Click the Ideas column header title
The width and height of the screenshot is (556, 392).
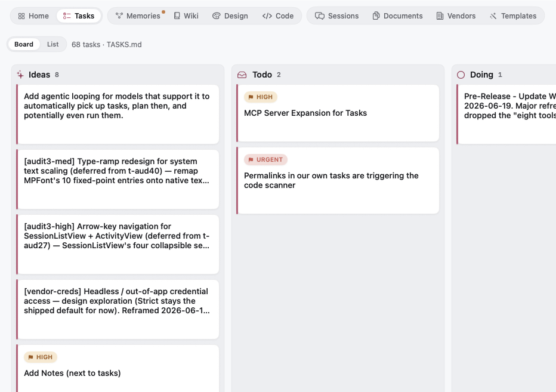pyautogui.click(x=39, y=75)
